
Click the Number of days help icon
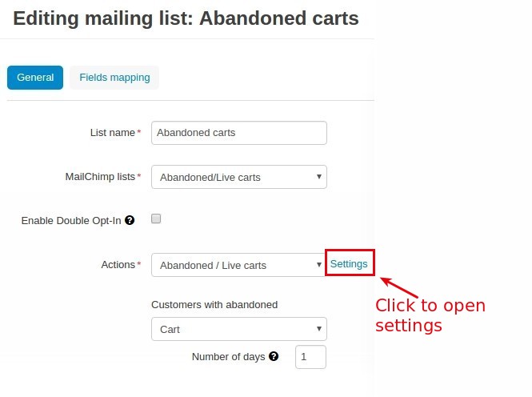(x=274, y=356)
